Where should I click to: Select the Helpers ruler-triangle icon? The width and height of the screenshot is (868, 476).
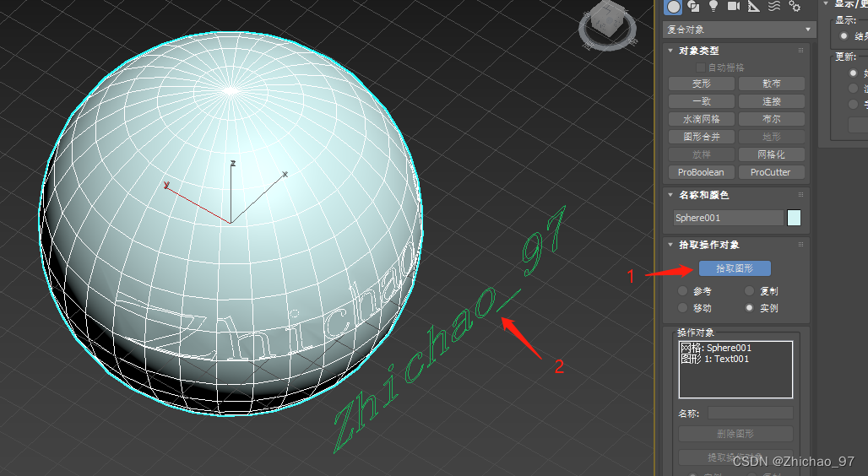(753, 6)
